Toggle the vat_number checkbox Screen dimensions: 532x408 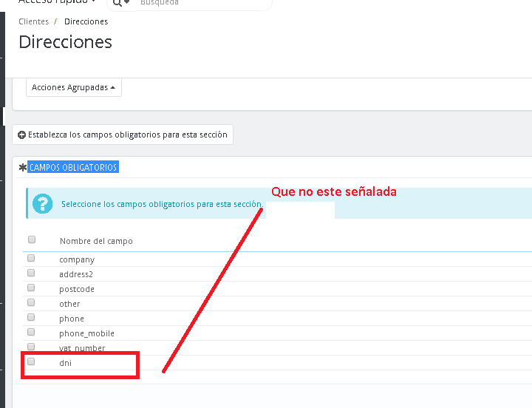coord(31,347)
